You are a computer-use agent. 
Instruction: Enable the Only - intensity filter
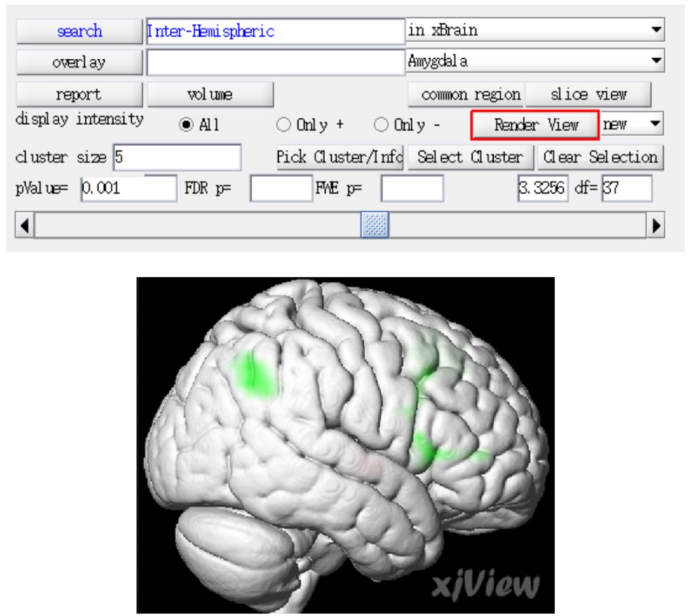coord(381,124)
